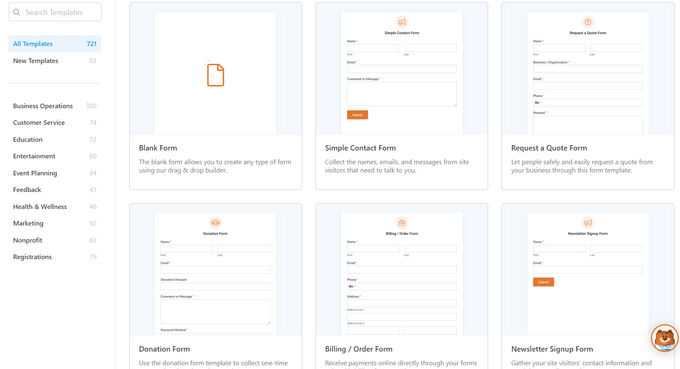Select the Donation Form title

[x=164, y=349]
